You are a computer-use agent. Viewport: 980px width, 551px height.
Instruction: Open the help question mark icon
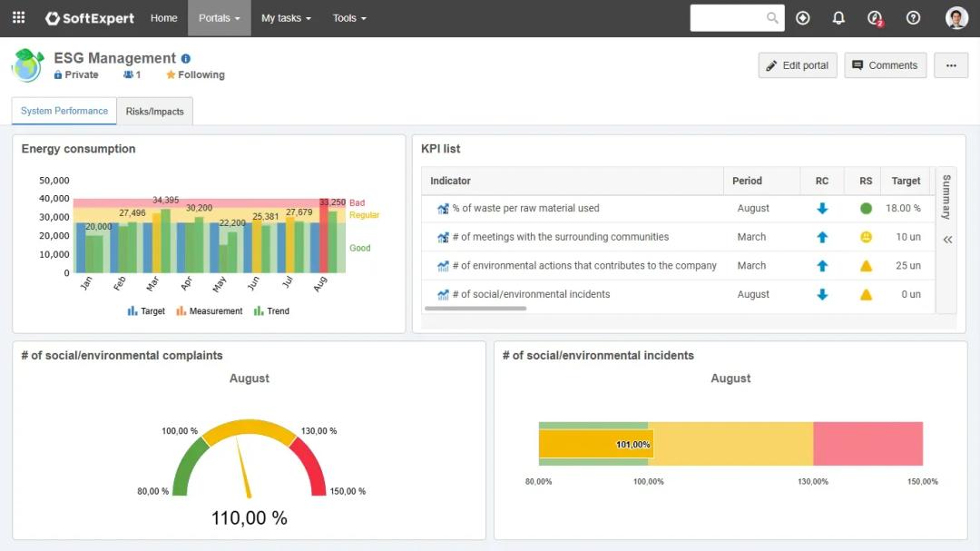[x=913, y=18]
